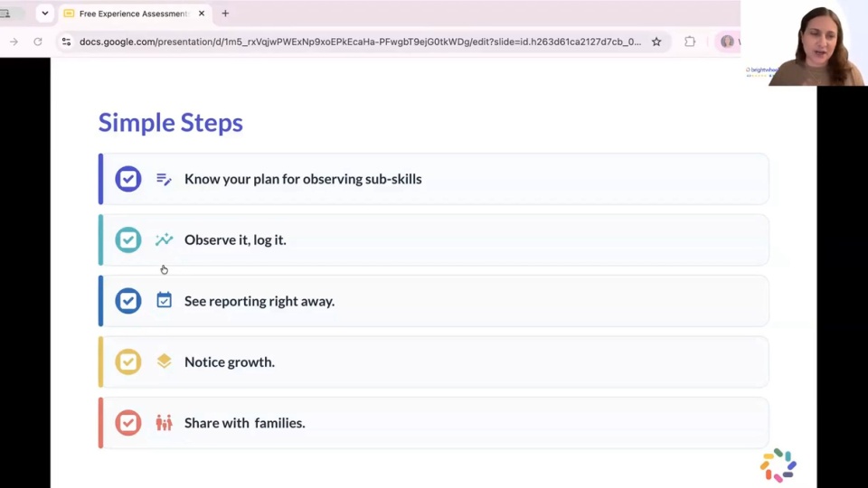
Task: Click the red checkmark beside Share with families
Action: (x=127, y=423)
